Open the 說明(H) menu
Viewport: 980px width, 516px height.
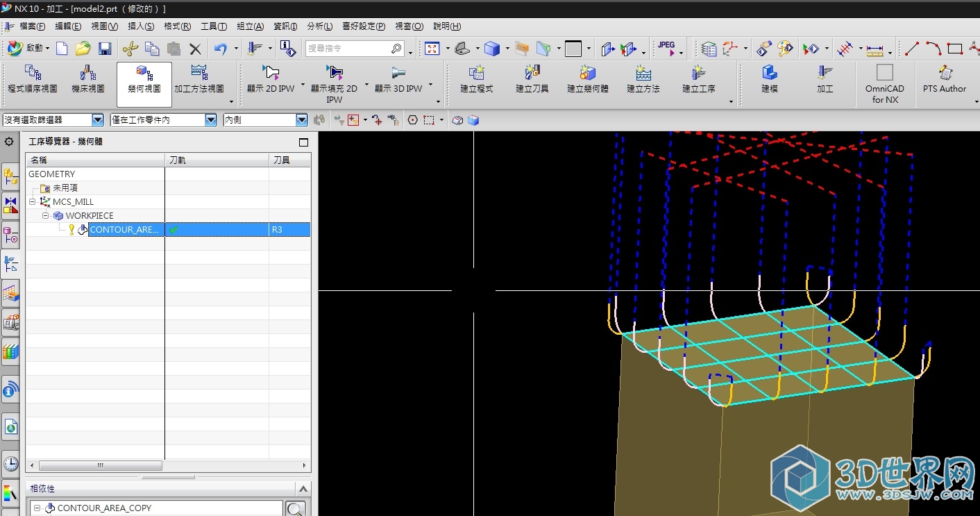(x=447, y=26)
